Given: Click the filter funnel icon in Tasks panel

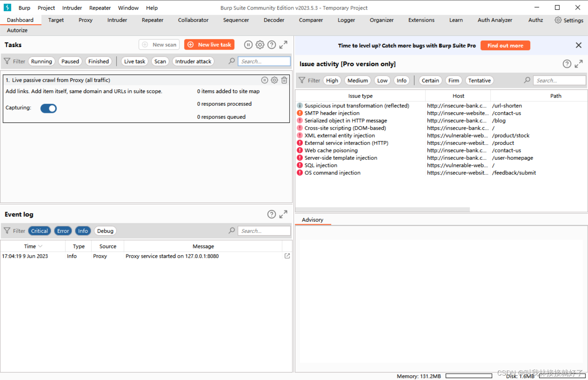Looking at the screenshot, I should [x=7, y=61].
